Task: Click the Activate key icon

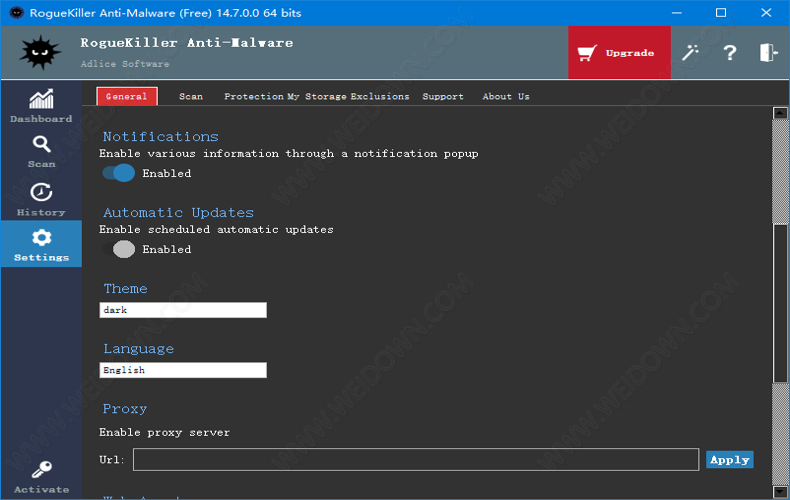Action: [x=41, y=474]
